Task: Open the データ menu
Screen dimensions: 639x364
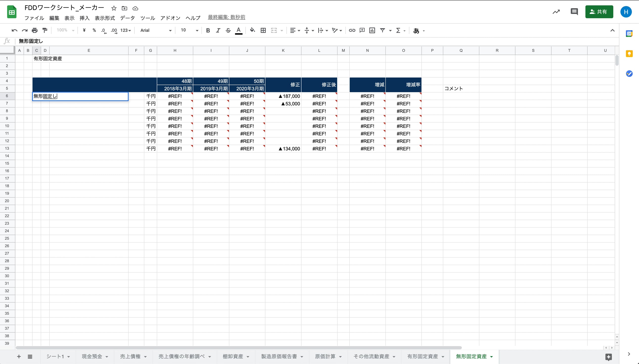Action: [127, 18]
